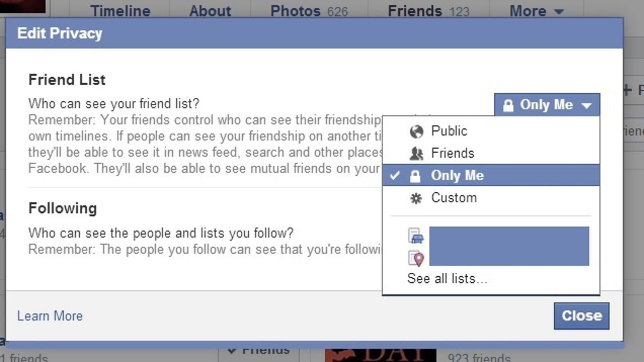Open the Learn More link
This screenshot has width=644, height=362.
pyautogui.click(x=50, y=316)
